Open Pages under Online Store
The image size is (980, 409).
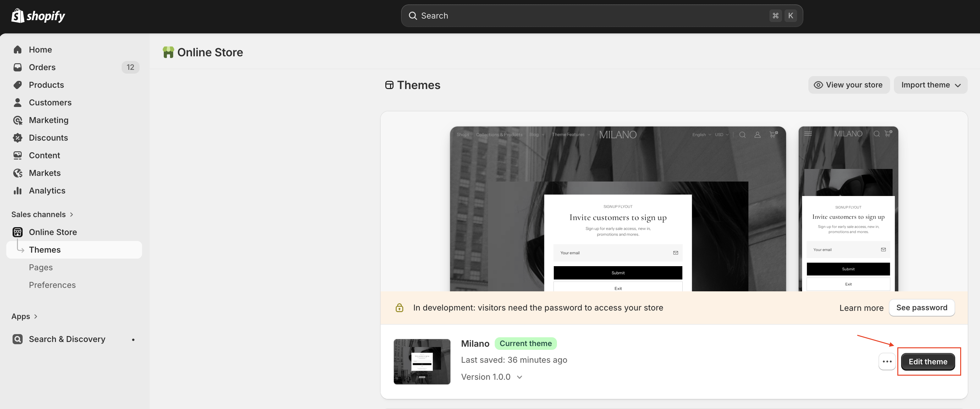click(41, 267)
